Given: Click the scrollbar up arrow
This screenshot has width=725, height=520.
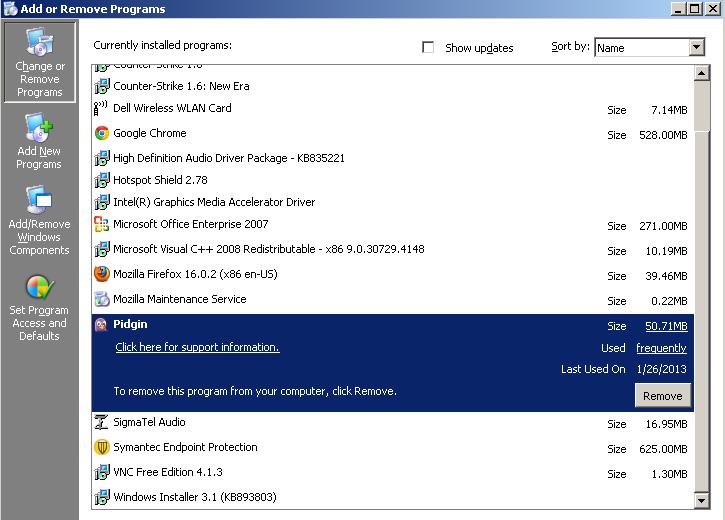Looking at the screenshot, I should click(x=701, y=72).
